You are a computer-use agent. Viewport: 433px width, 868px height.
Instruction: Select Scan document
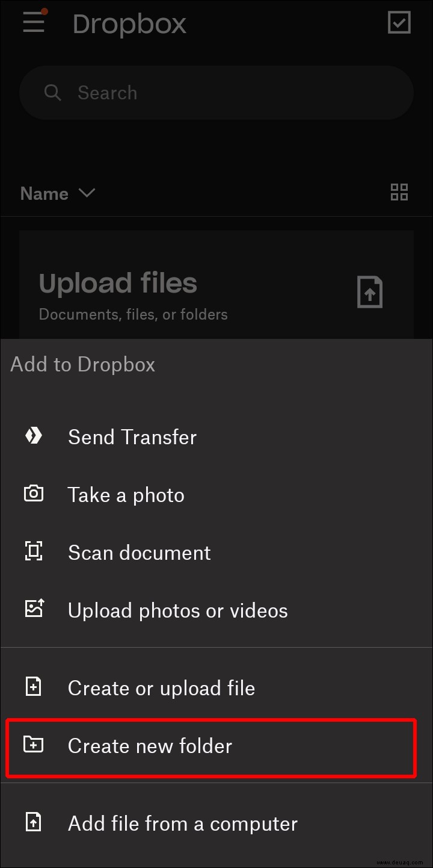216,553
